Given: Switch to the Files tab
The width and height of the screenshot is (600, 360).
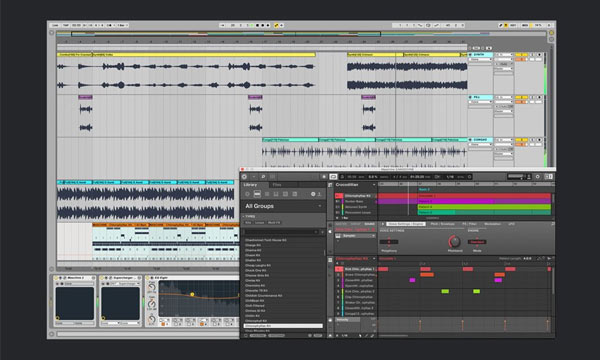Looking at the screenshot, I should 277,185.
